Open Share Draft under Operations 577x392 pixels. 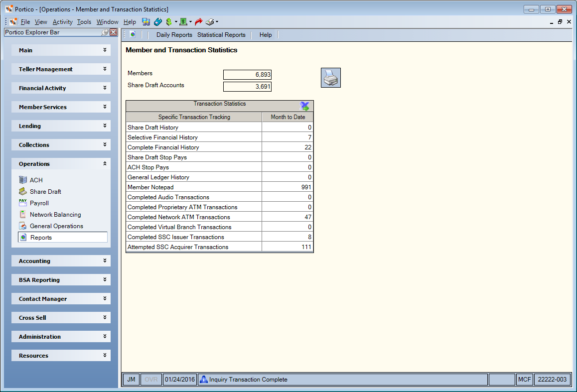[45, 192]
